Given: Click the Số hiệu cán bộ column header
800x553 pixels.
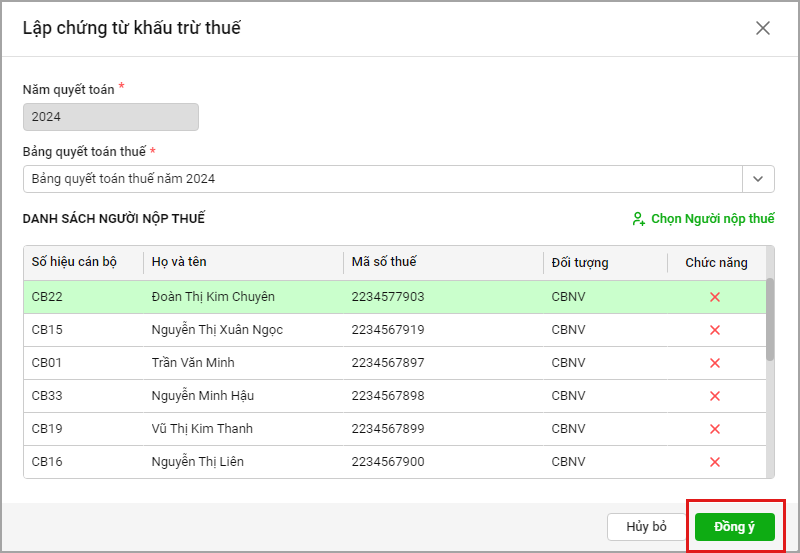Looking at the screenshot, I should 75,262.
